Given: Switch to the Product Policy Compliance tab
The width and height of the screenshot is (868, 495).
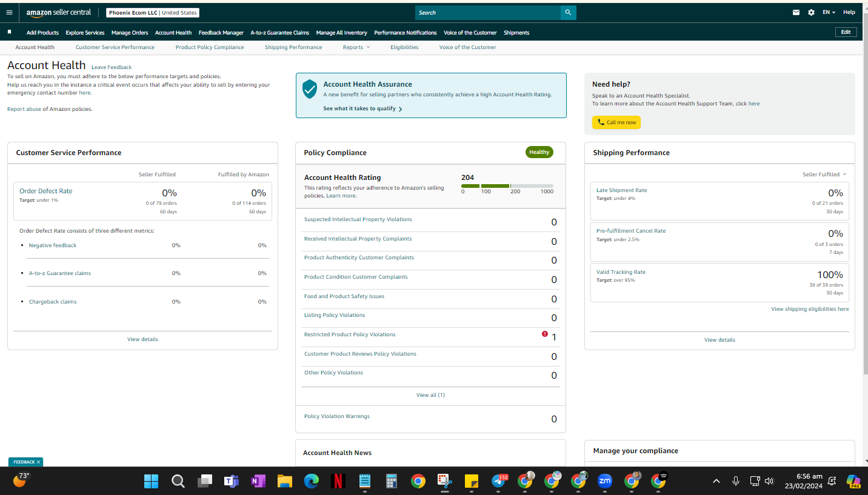Looking at the screenshot, I should pyautogui.click(x=210, y=47).
